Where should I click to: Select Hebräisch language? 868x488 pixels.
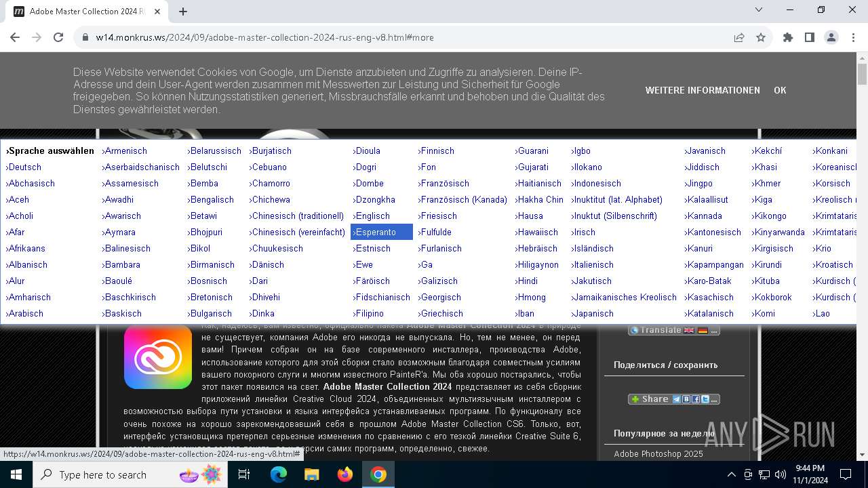[536, 248]
